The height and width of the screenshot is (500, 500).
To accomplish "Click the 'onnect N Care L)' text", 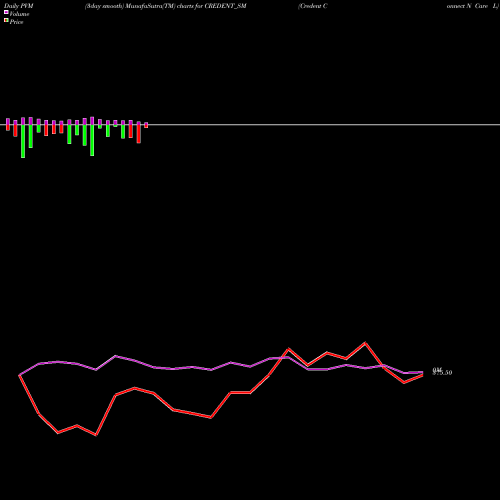I will pyautogui.click(x=473, y=6).
